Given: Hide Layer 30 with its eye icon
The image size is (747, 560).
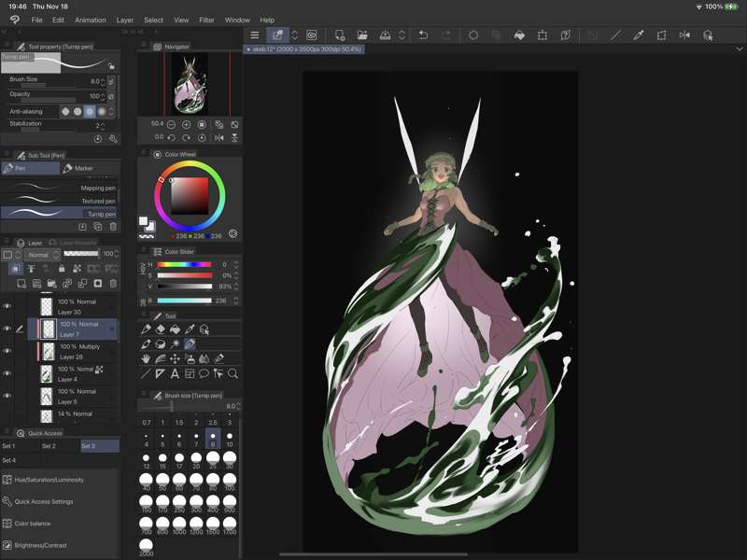Looking at the screenshot, I should coord(7,307).
